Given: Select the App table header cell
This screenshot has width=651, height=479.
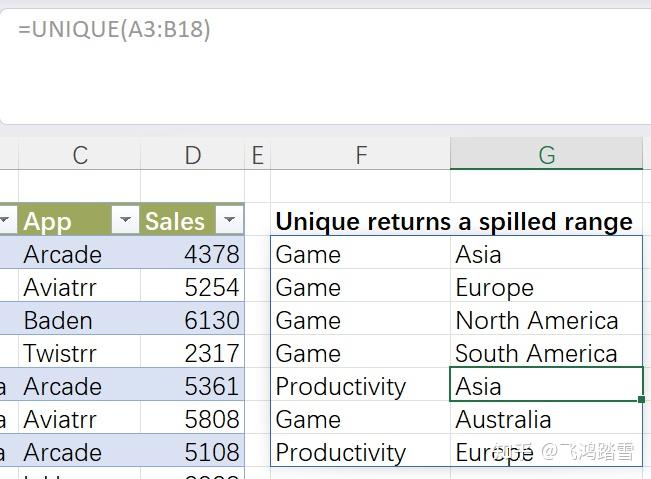Looking at the screenshot, I should (x=62, y=221).
